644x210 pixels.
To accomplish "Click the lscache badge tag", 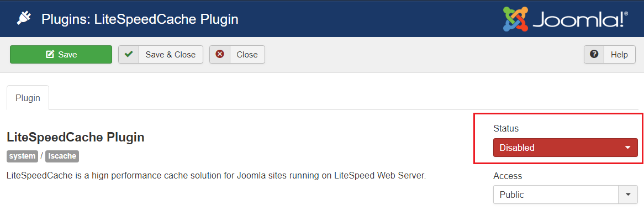I will pyautogui.click(x=62, y=156).
